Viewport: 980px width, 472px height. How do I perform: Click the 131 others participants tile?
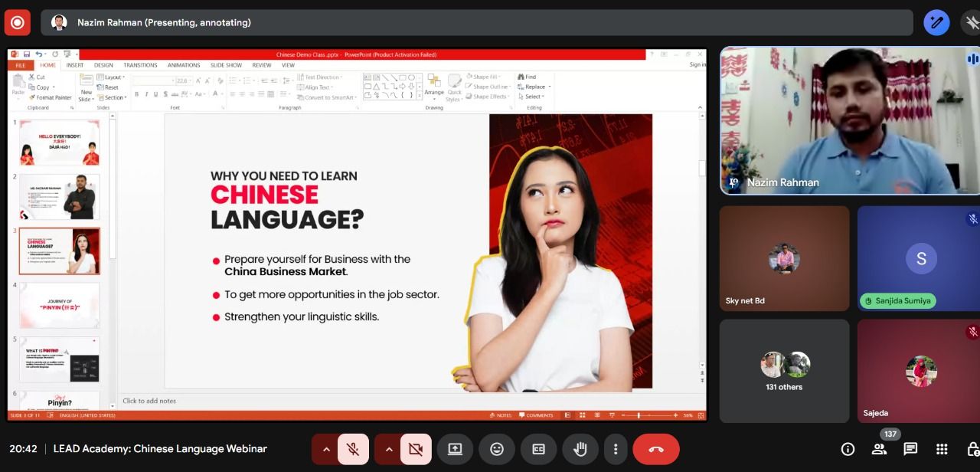pyautogui.click(x=784, y=371)
